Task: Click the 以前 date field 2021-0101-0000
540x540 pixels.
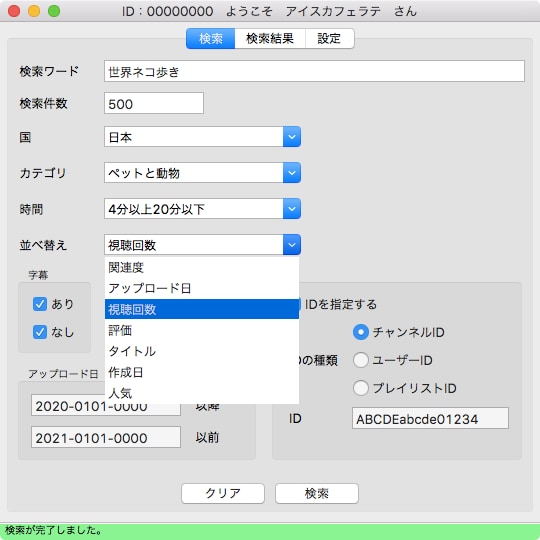Action: tap(106, 437)
